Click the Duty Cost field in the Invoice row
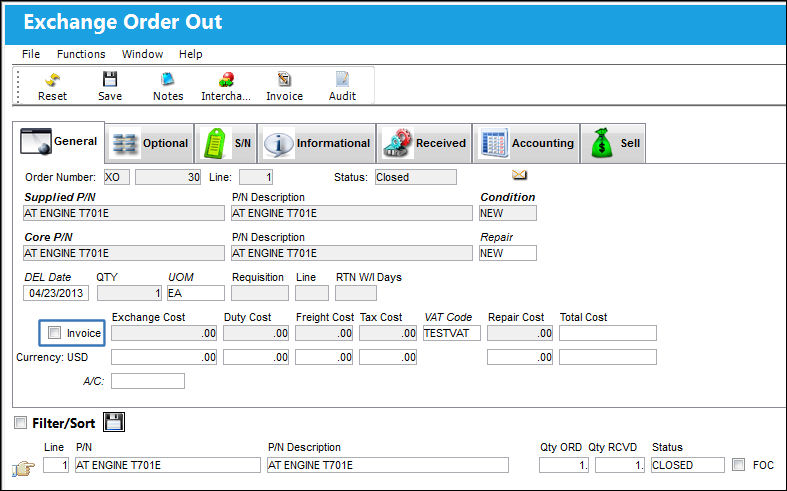The image size is (787, 491). [x=256, y=333]
